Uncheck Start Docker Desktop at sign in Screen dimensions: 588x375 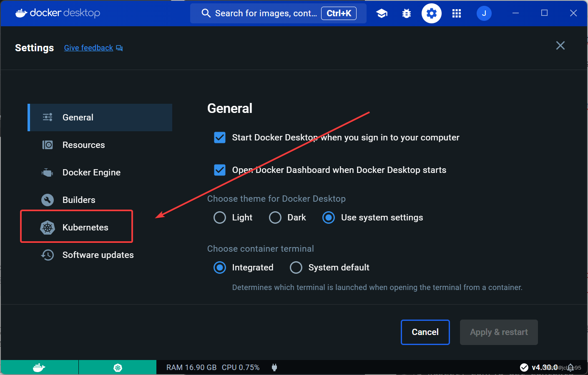click(219, 137)
